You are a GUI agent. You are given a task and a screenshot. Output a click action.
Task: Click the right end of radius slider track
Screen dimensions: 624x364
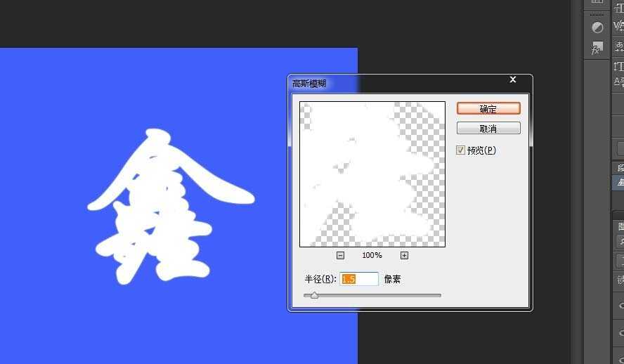tap(439, 296)
